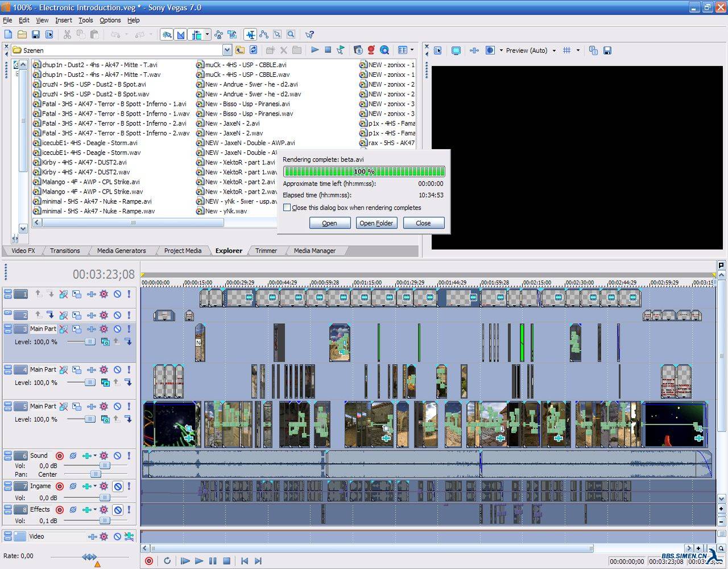
Task: Stop the Explorer file preview
Action: [328, 50]
